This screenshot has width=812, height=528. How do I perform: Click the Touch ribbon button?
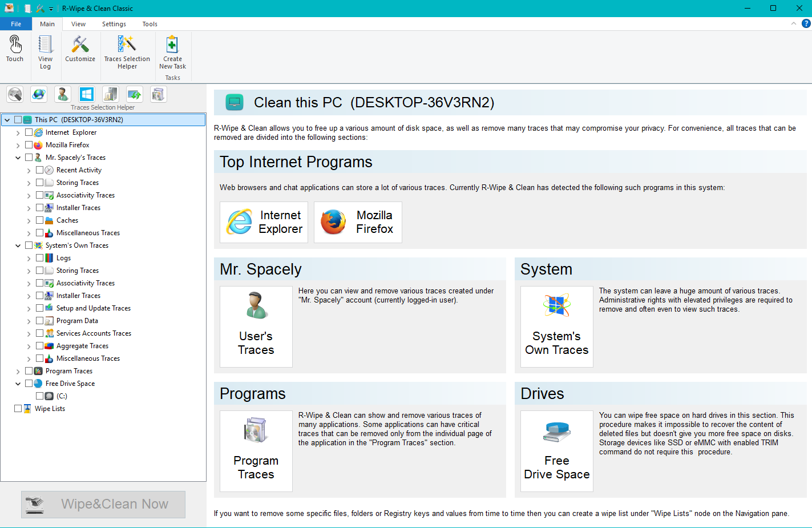(x=15, y=49)
